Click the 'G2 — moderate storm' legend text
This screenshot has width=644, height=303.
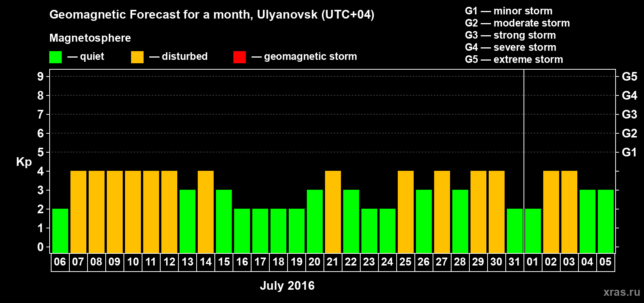click(517, 23)
